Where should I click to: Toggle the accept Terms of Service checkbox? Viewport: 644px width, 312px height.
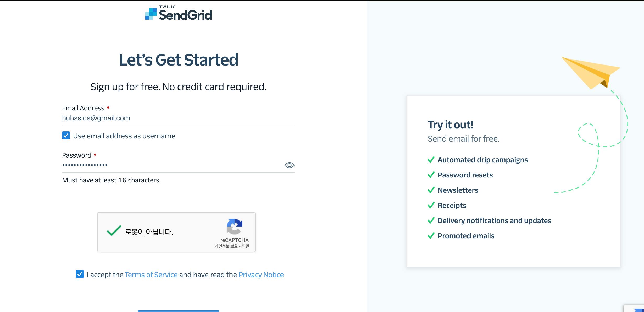(80, 274)
